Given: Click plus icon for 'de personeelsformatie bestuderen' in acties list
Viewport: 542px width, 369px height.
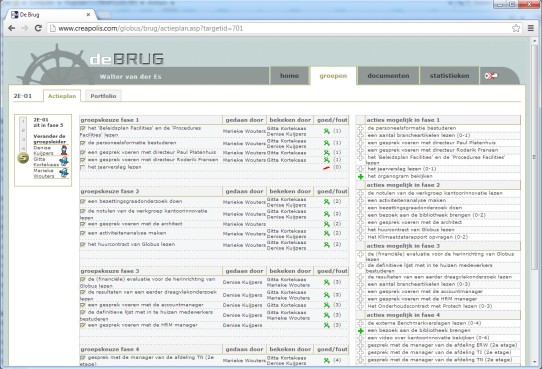Looking at the screenshot, I should [x=361, y=128].
